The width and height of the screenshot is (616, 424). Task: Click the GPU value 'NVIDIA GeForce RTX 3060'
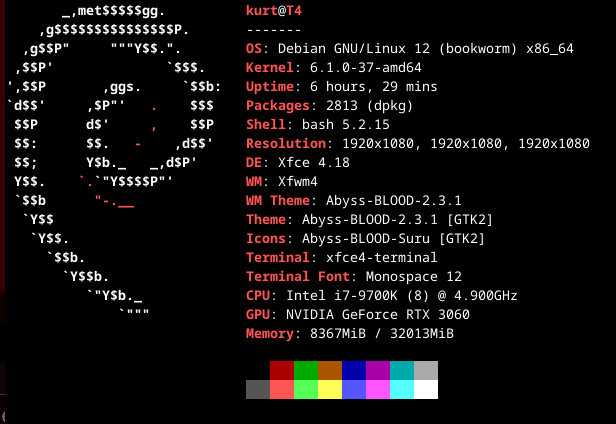[378, 314]
